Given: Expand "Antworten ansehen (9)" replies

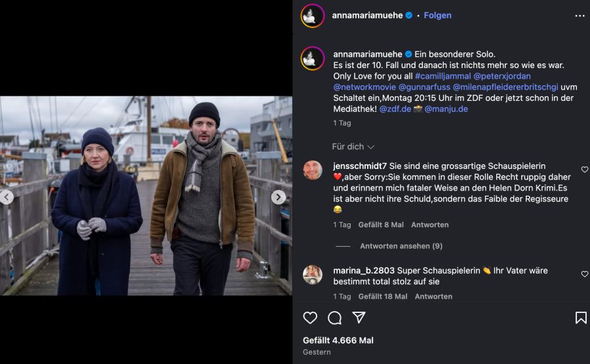Looking at the screenshot, I should click(401, 246).
